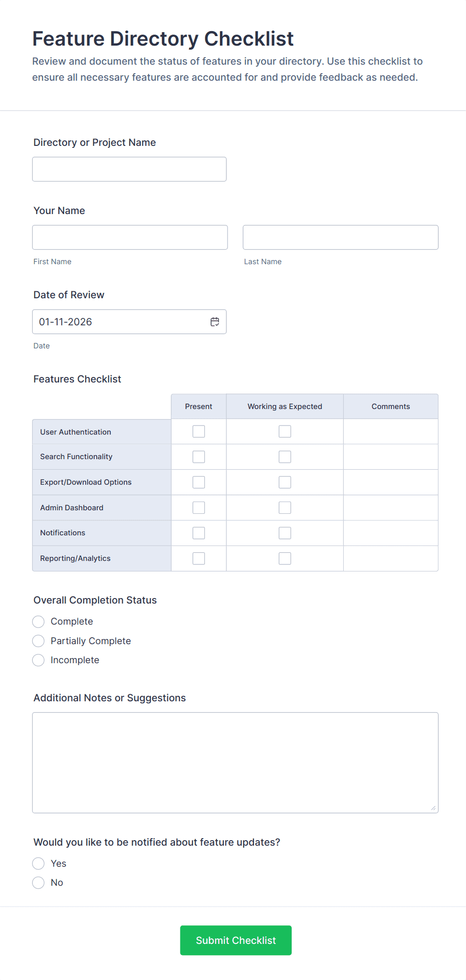The image size is (466, 980).
Task: Open the calendar date picker icon
Action: click(215, 322)
